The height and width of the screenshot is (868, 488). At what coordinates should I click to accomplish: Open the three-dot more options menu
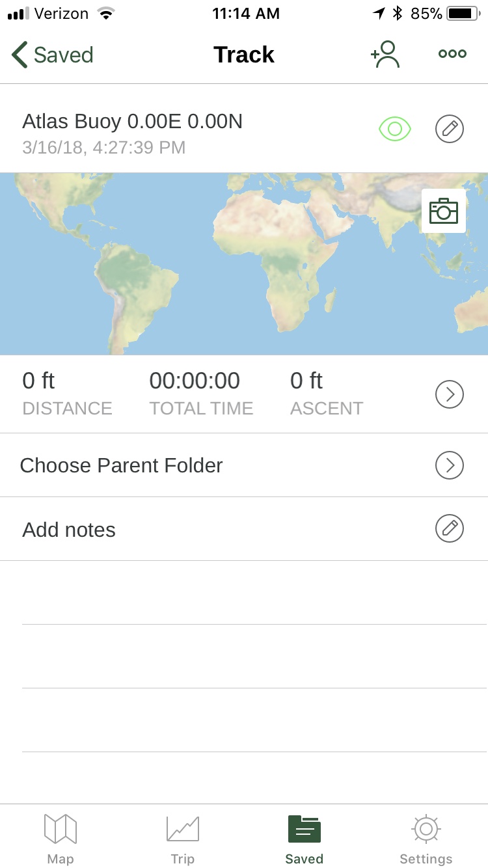[452, 54]
